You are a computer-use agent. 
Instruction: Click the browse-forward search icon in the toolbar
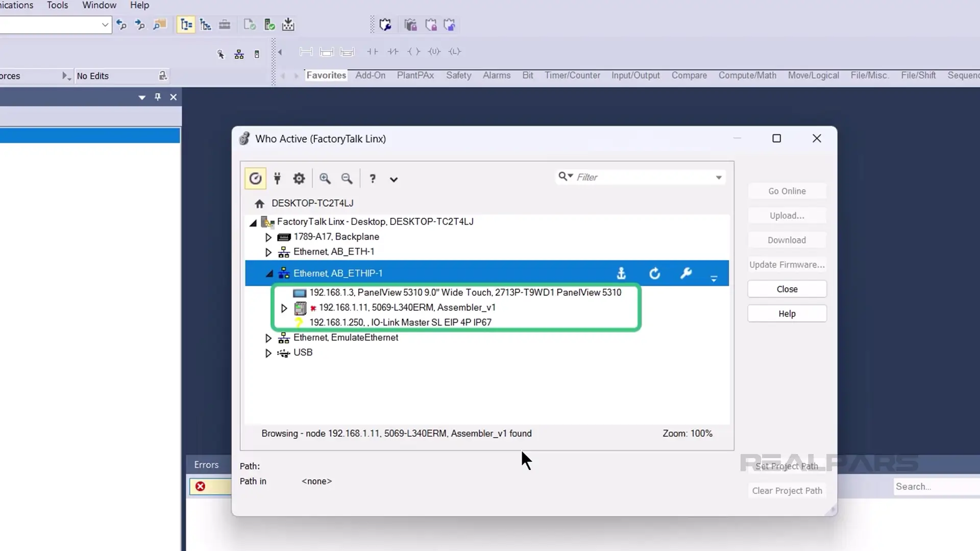point(140,24)
